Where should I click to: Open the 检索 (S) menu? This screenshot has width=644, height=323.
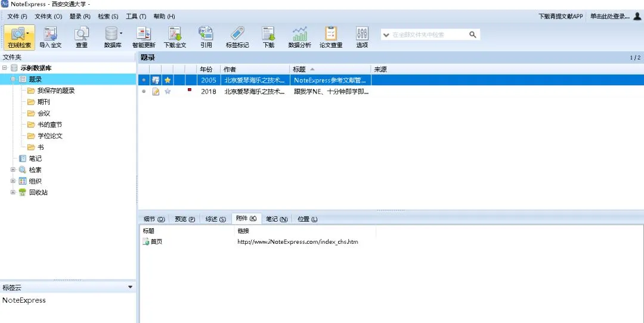[x=108, y=17]
